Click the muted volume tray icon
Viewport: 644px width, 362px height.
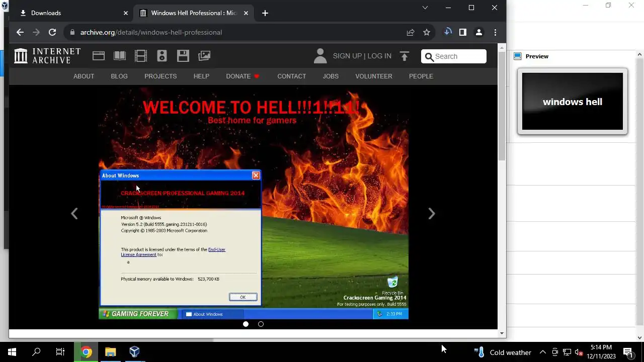point(579,352)
